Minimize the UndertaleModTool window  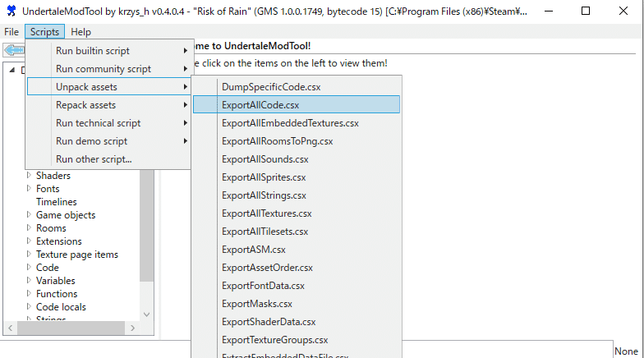click(549, 11)
